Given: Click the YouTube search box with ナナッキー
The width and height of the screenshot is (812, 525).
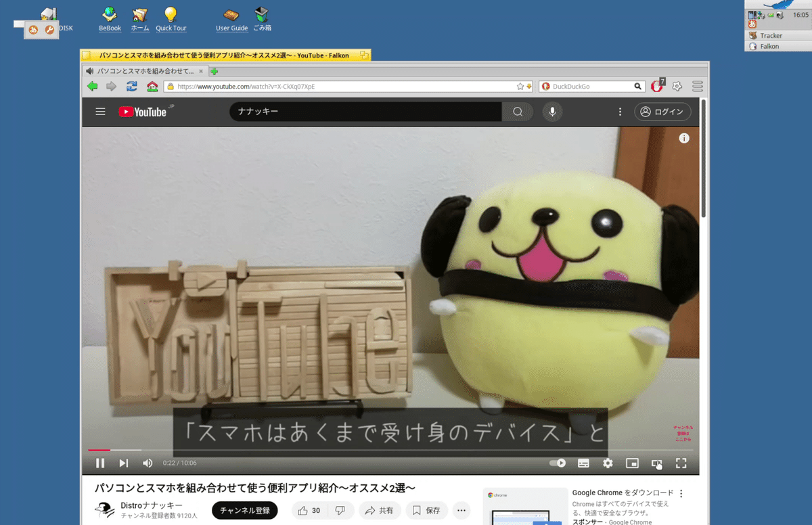Looking at the screenshot, I should (x=365, y=112).
